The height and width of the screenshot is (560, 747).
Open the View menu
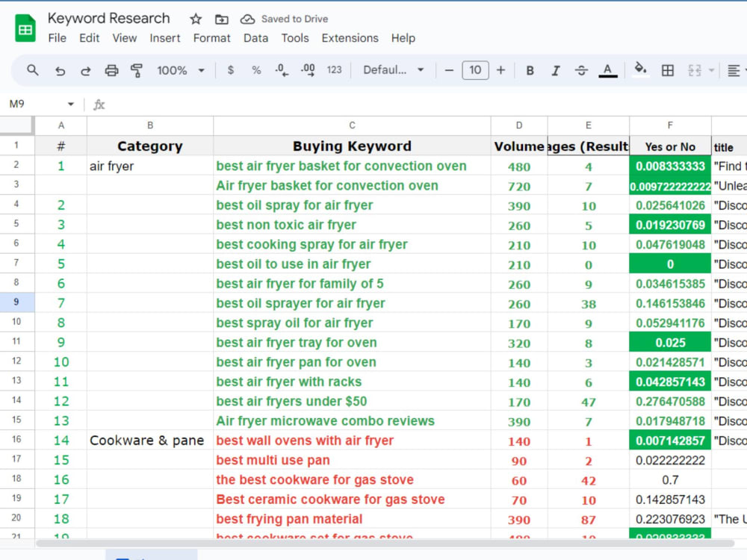(x=124, y=38)
